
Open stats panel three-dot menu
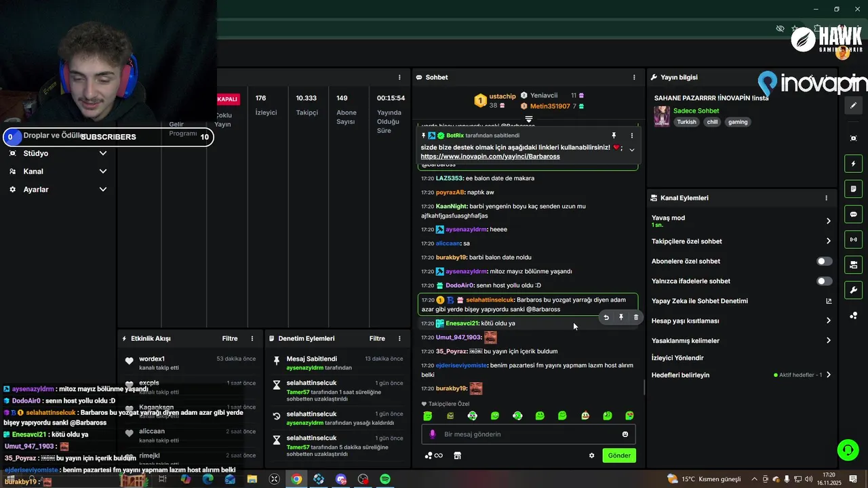(x=399, y=77)
